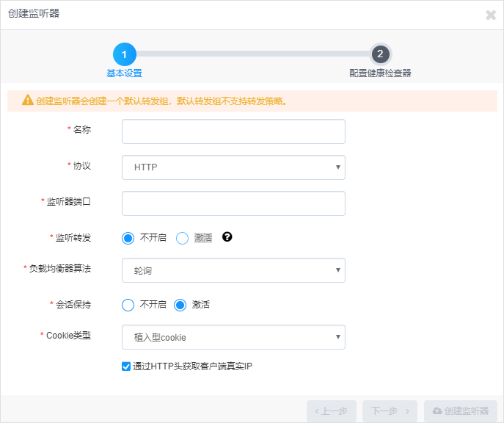This screenshot has height=423, width=504.
Task: Open the 协议 HTTP dropdown
Action: pos(233,167)
